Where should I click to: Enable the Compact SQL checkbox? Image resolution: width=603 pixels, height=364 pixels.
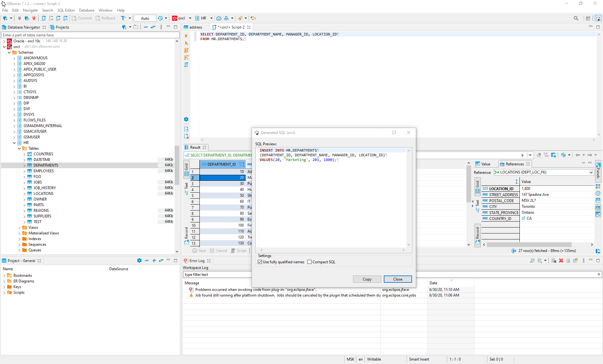(309, 262)
